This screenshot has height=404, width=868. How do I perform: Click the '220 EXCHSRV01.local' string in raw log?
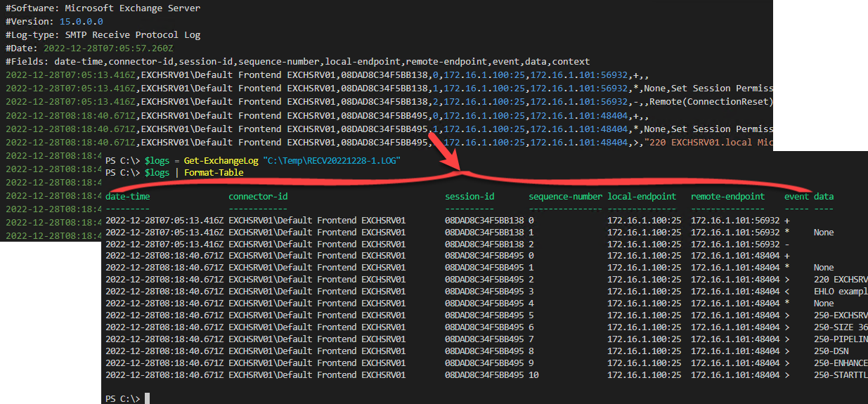[700, 142]
